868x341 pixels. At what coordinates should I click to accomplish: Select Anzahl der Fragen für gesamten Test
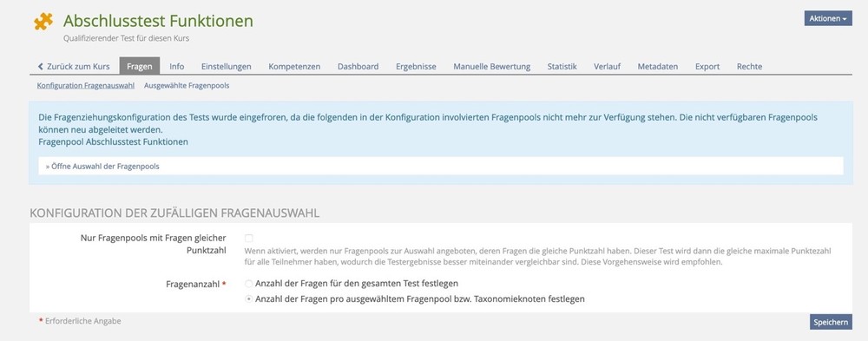click(248, 284)
